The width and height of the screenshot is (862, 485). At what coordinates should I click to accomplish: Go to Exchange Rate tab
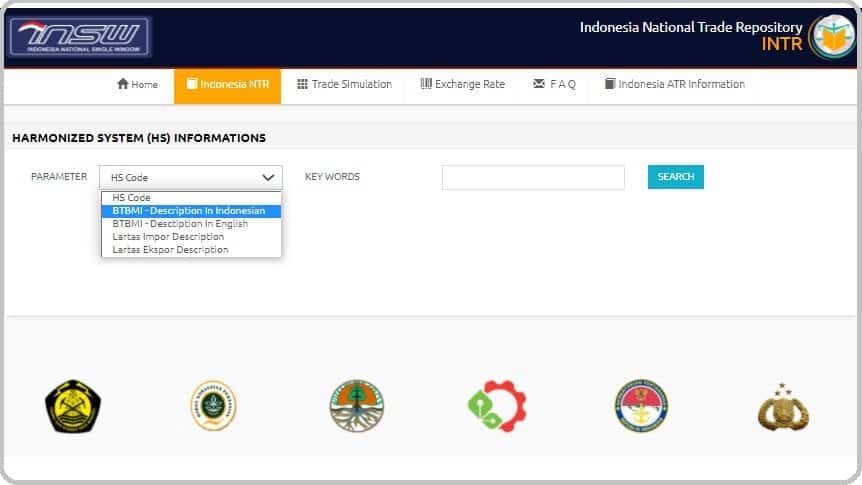pyautogui.click(x=462, y=84)
